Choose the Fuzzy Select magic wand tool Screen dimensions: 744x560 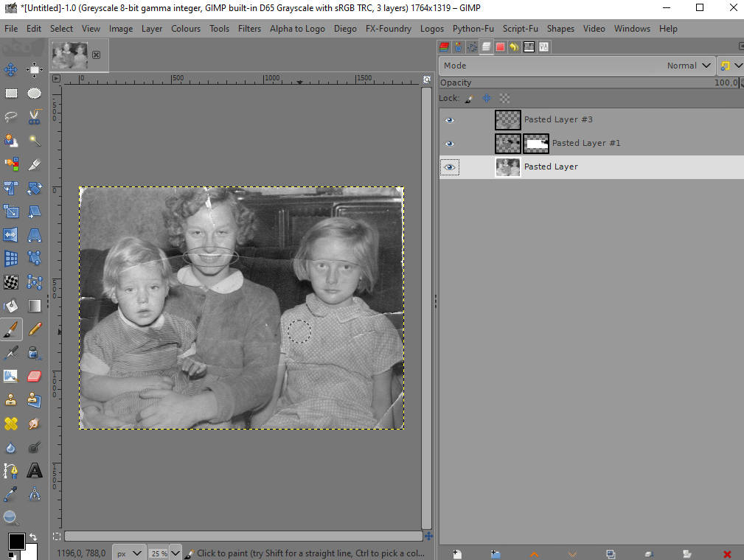click(35, 140)
